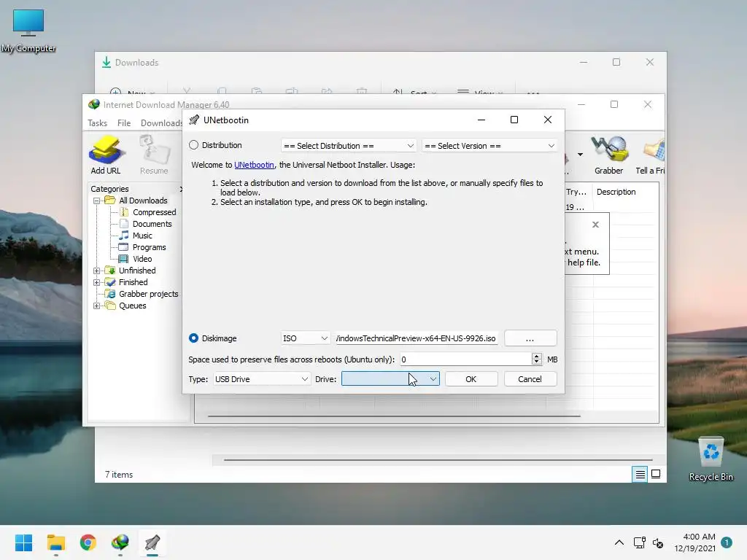Click the persistence space MB field

pyautogui.click(x=465, y=359)
